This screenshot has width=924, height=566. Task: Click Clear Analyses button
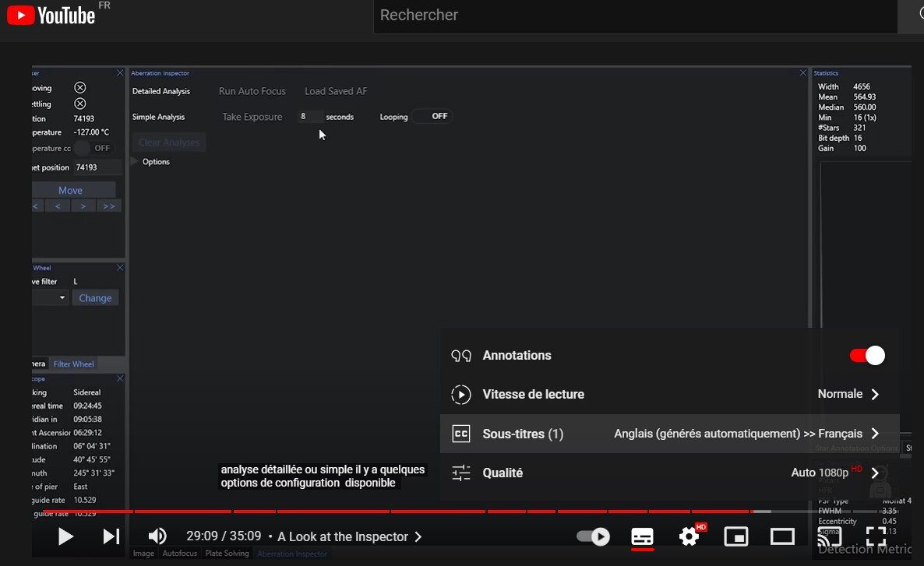click(x=169, y=142)
